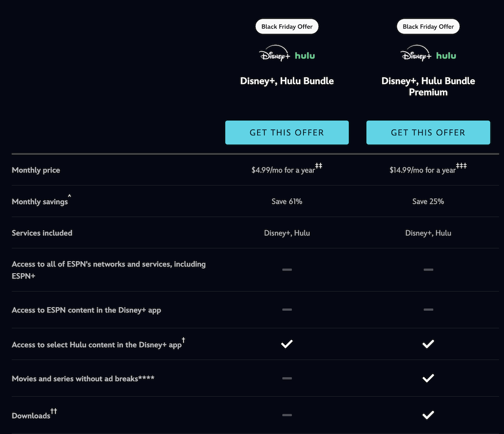Click the Hulu-in-Disney+ checkmark for the basic bundle
This screenshot has width=504, height=434.
pos(287,344)
